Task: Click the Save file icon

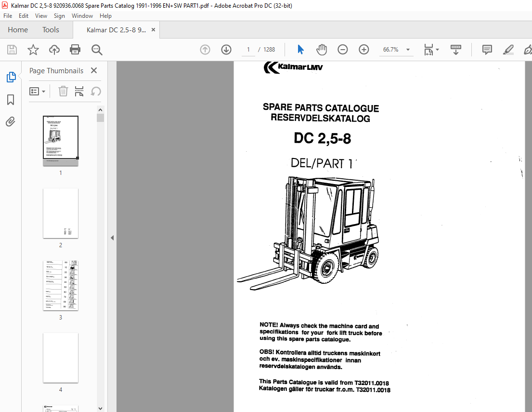Action: coord(12,50)
